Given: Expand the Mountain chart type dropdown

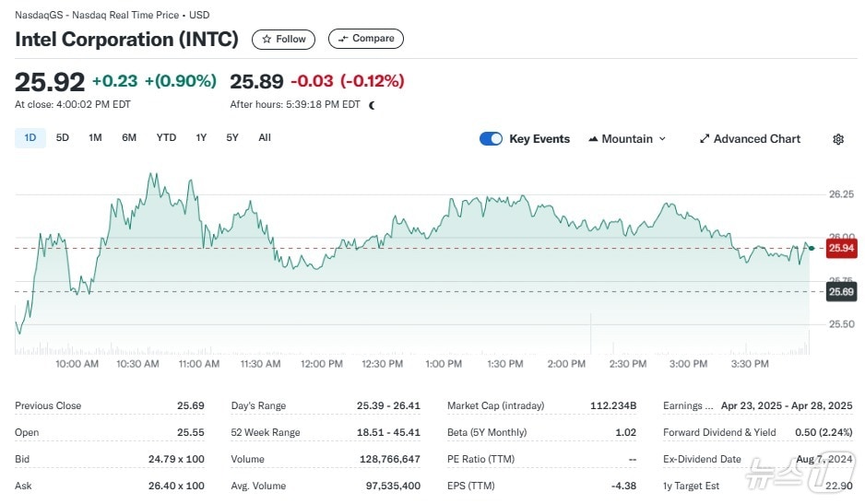Looking at the screenshot, I should tap(626, 139).
